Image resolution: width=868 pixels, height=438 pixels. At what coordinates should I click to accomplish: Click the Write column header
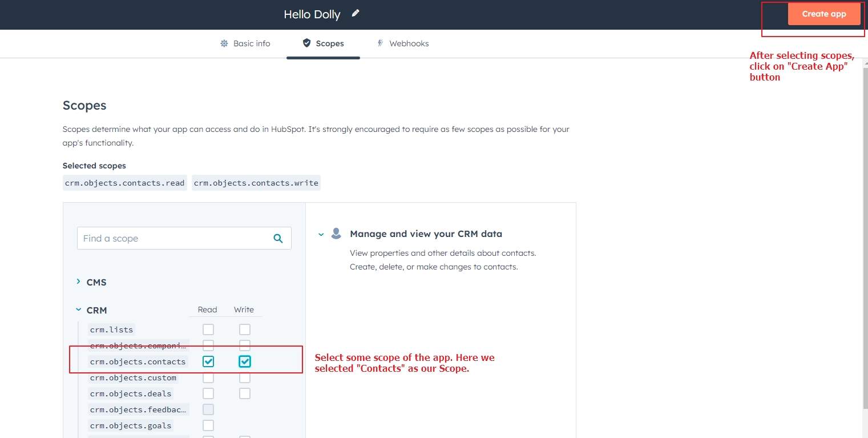point(244,310)
